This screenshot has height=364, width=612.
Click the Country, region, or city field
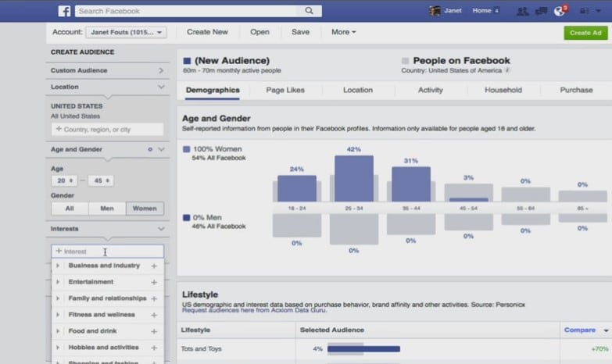click(107, 129)
